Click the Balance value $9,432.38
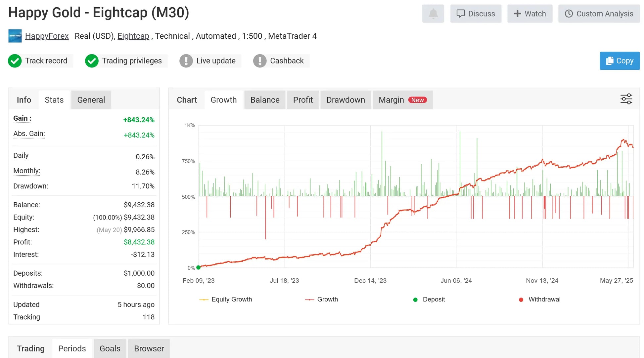Screen dimensions: 644x358 tap(139, 205)
